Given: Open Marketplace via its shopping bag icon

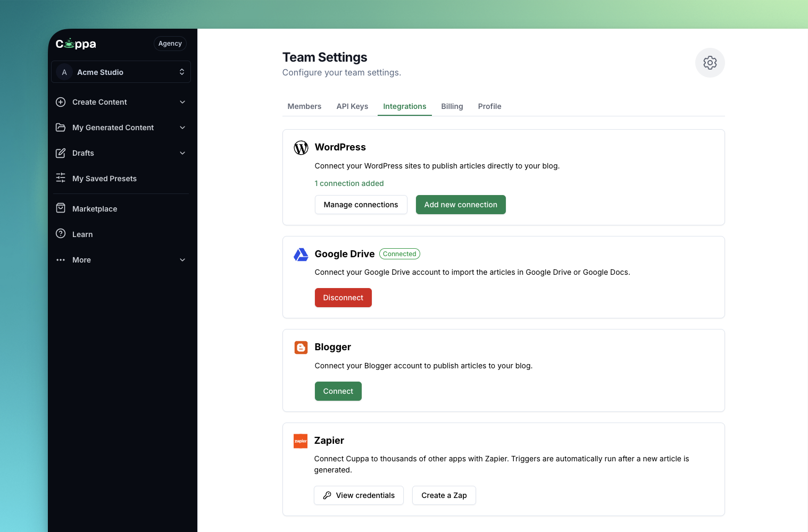Looking at the screenshot, I should tap(61, 208).
